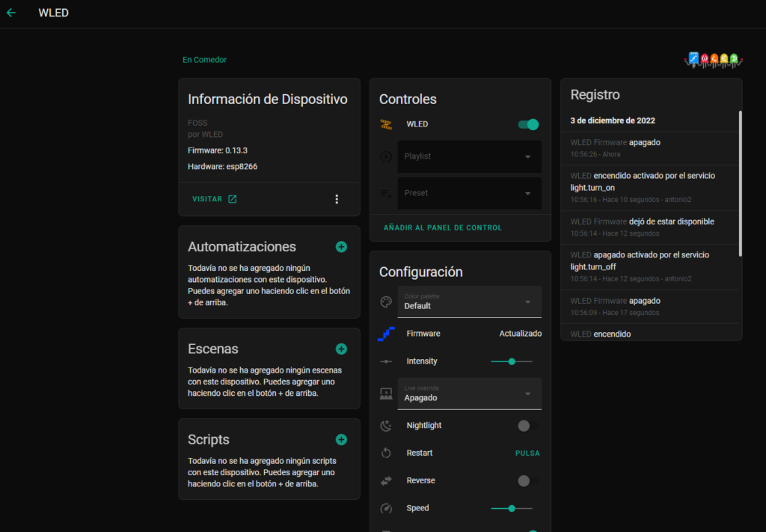Open the Color palette dropdown
766x532 pixels.
470,302
